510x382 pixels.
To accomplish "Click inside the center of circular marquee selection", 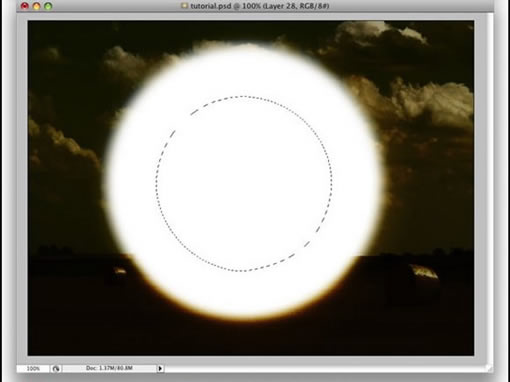I will point(244,184).
